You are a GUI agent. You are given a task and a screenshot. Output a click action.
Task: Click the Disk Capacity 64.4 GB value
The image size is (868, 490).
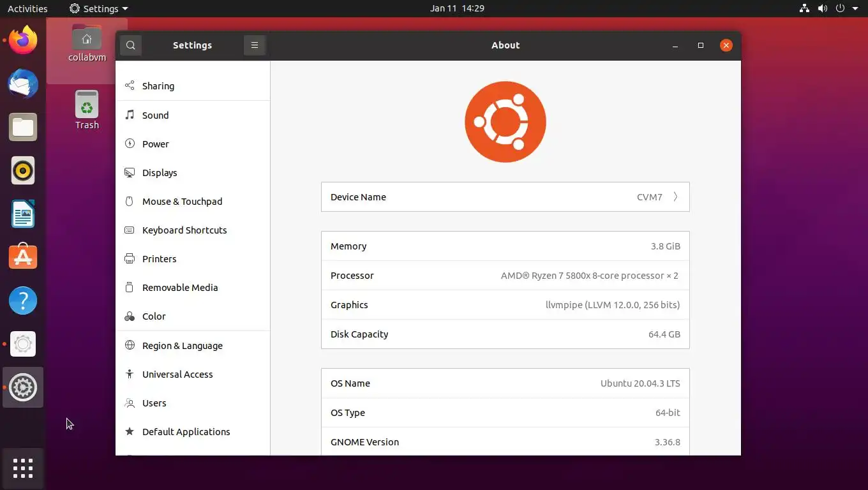664,334
